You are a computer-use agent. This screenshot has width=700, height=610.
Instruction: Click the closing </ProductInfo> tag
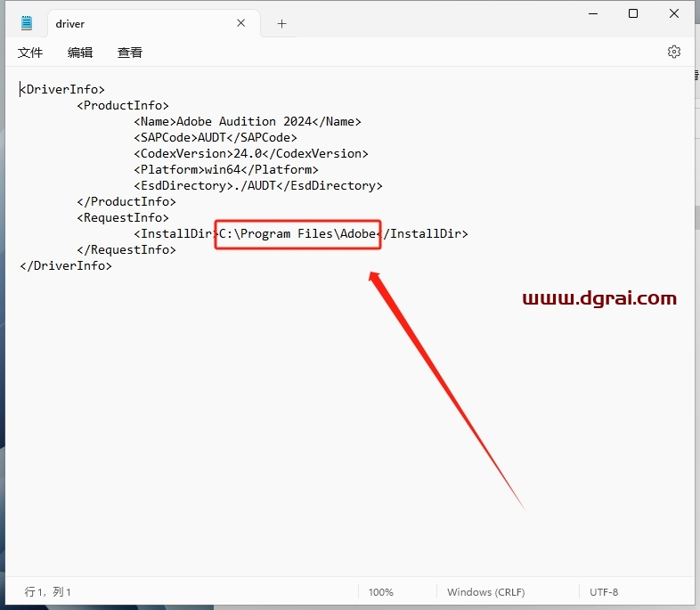[x=126, y=201]
